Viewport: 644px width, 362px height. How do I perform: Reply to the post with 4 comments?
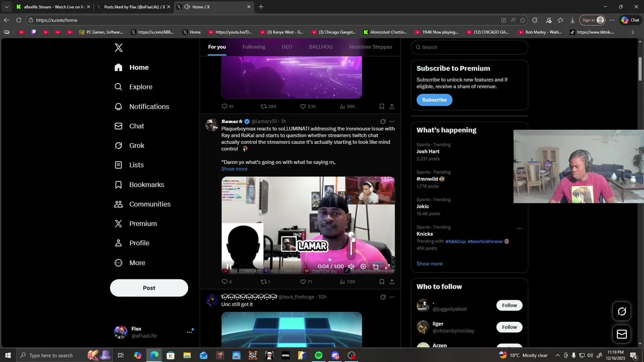click(x=226, y=282)
